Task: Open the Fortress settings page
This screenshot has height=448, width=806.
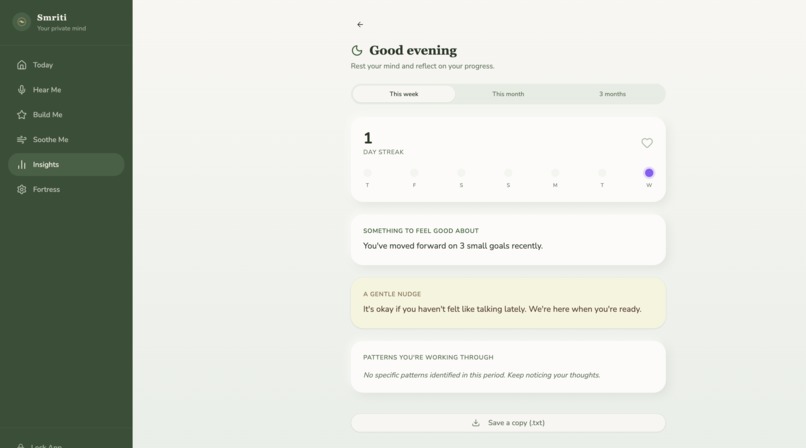Action: pyautogui.click(x=66, y=190)
